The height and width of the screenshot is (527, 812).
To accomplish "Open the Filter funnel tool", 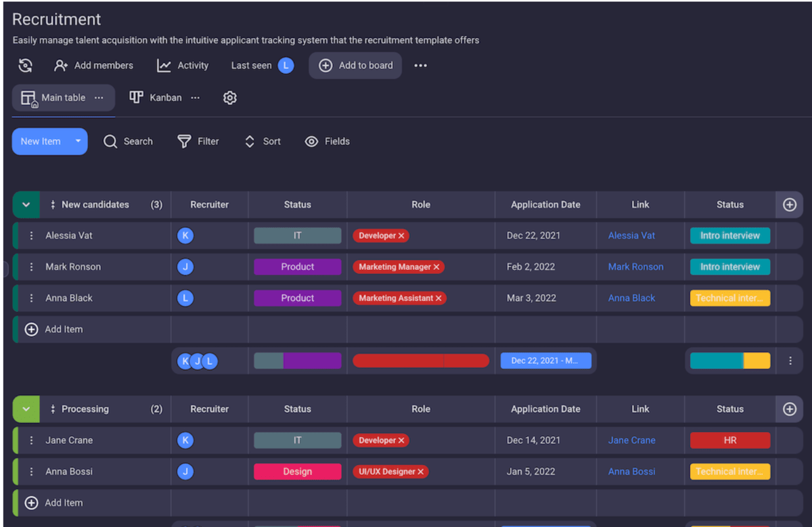I will pyautogui.click(x=184, y=141).
